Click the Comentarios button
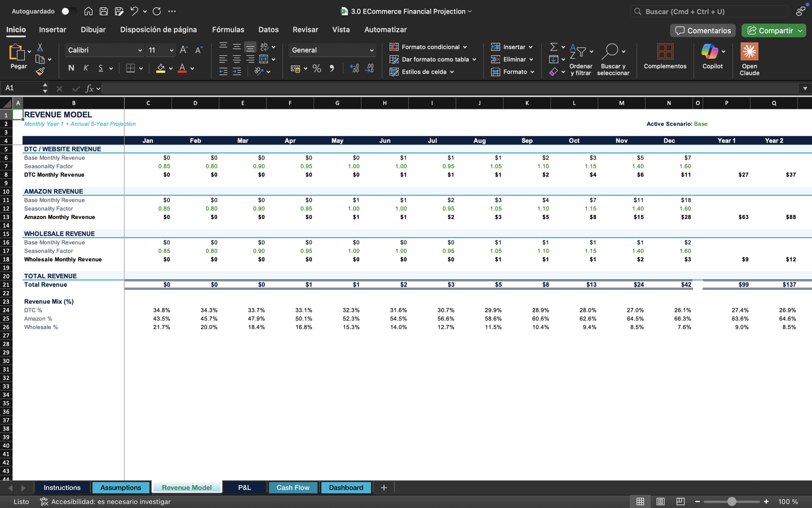The image size is (812, 508). [703, 30]
